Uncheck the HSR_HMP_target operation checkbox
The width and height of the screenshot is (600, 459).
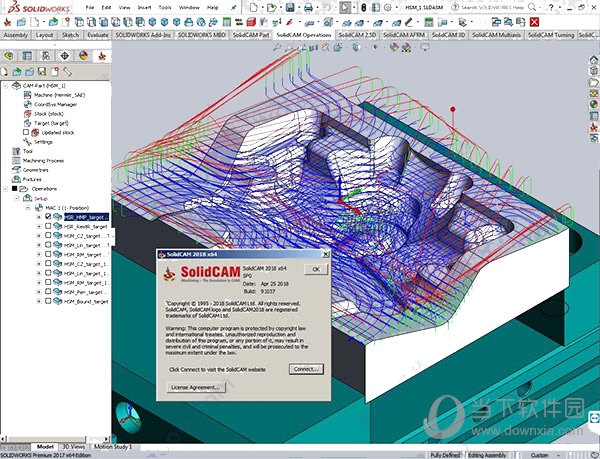48,216
